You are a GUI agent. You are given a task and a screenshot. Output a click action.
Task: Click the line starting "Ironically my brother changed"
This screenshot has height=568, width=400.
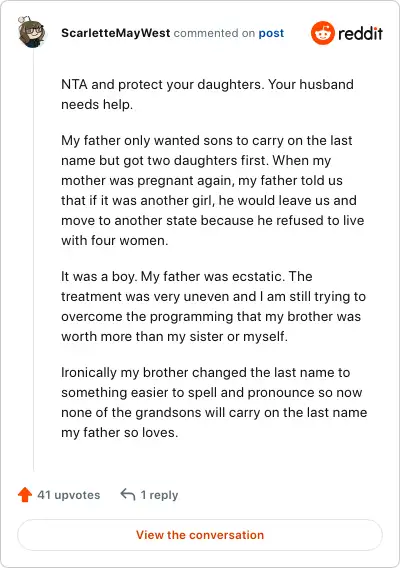point(205,372)
